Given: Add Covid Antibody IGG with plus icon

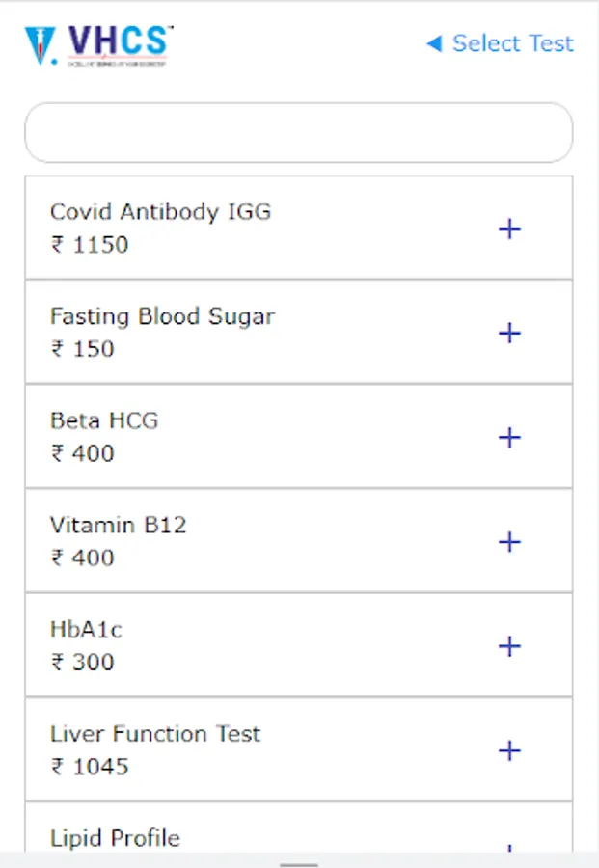Looking at the screenshot, I should tap(509, 229).
